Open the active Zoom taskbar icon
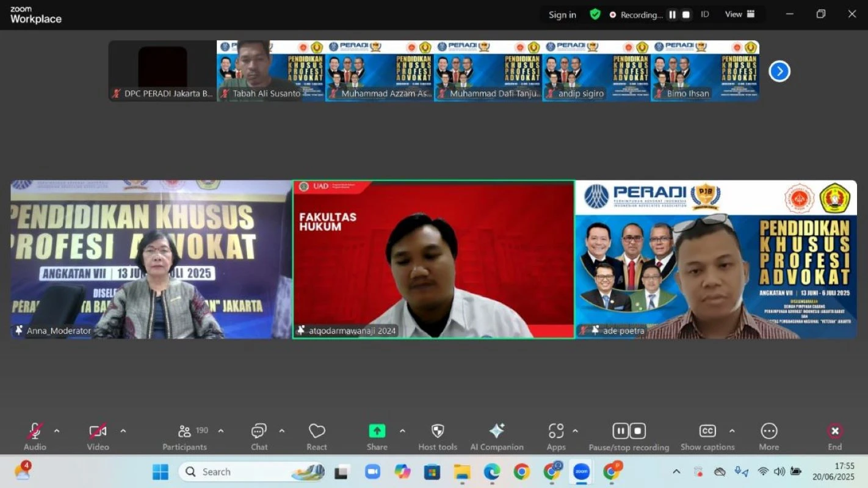Image resolution: width=868 pixels, height=488 pixels. (x=581, y=472)
